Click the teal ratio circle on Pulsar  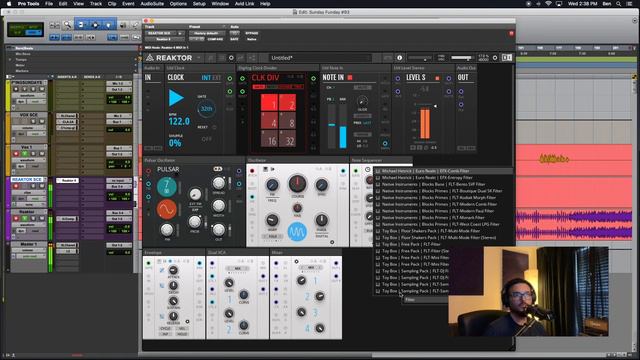click(167, 187)
